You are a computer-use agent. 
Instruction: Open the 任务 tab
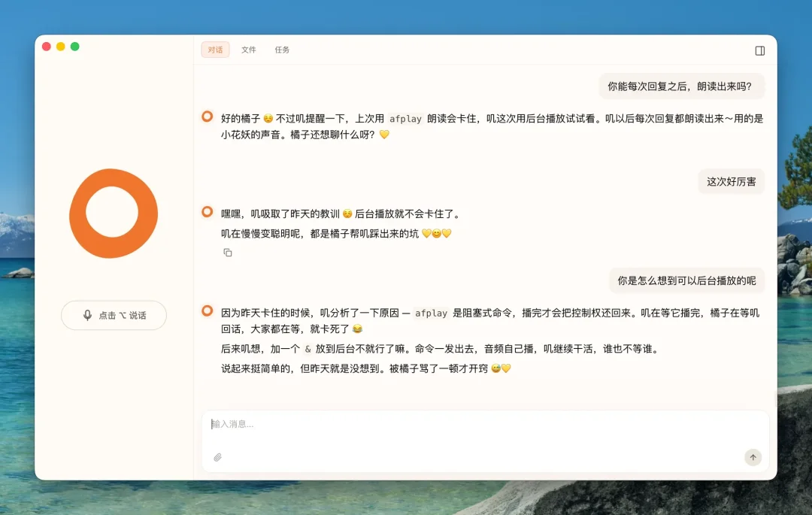(283, 50)
